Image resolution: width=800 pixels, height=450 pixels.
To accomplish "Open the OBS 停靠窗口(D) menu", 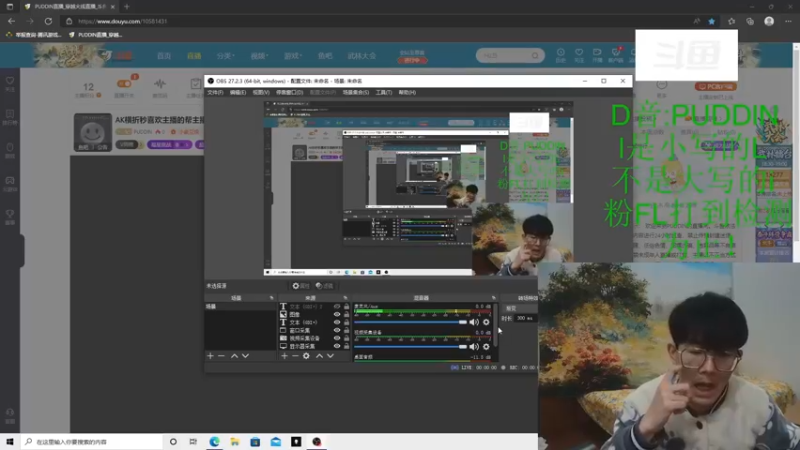I will click(x=289, y=92).
